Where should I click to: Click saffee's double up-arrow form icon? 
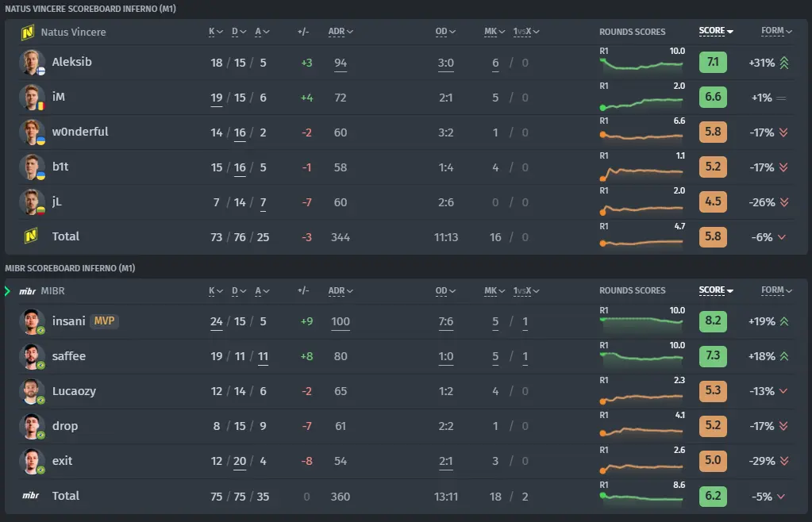pyautogui.click(x=784, y=356)
